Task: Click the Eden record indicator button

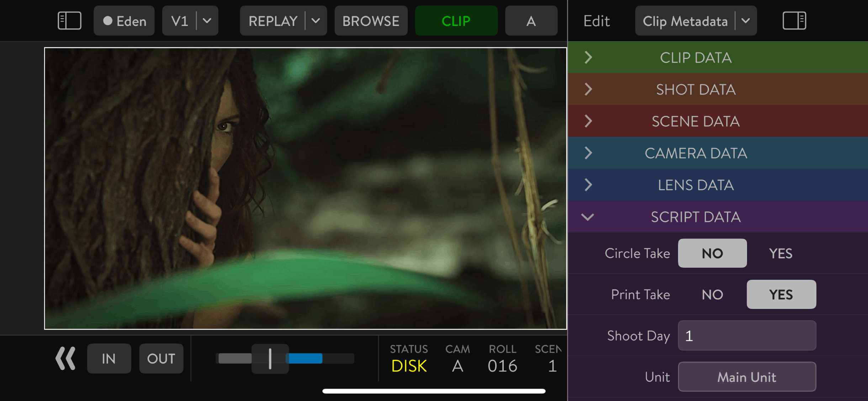Action: coord(124,21)
